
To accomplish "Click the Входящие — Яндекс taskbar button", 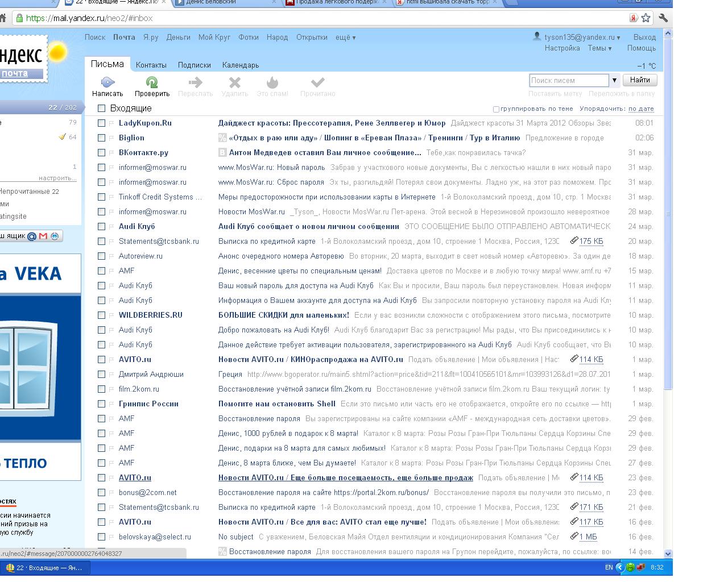I will tap(45, 568).
